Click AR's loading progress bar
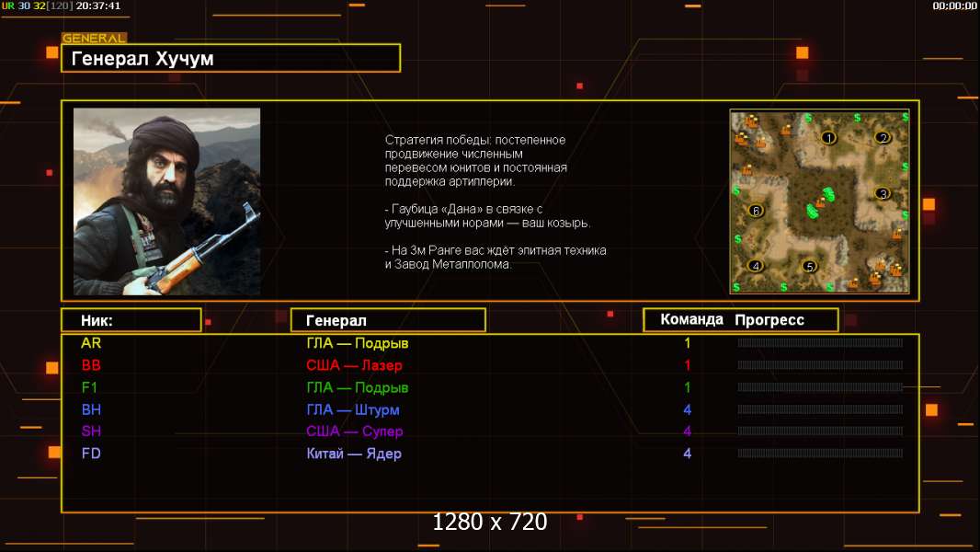 click(820, 342)
